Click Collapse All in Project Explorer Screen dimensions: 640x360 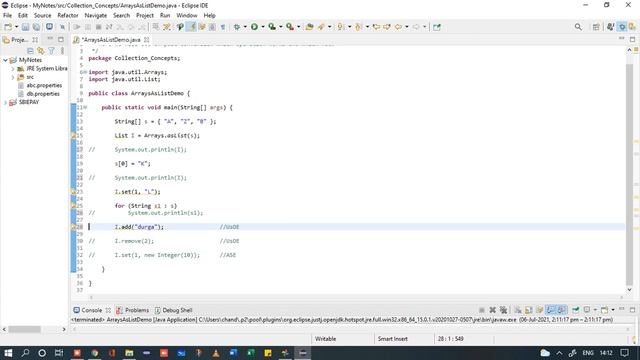(30, 51)
